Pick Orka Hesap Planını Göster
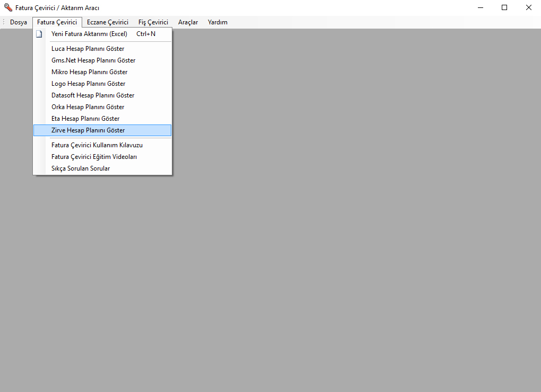541x392 pixels. pos(102,107)
